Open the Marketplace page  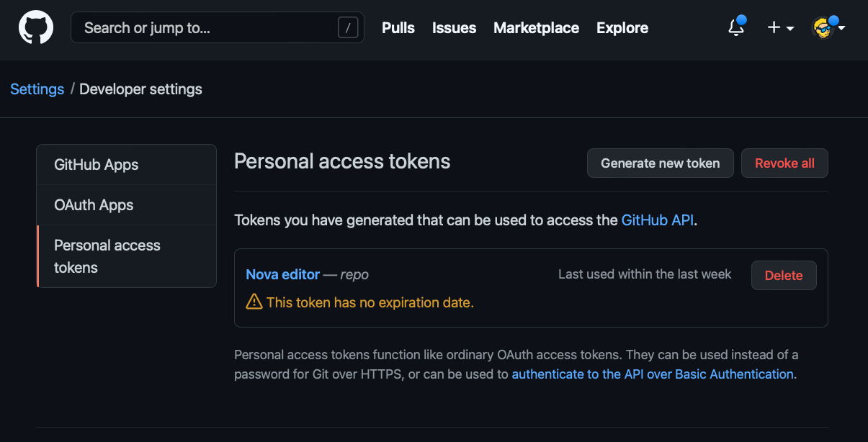pyautogui.click(x=536, y=28)
